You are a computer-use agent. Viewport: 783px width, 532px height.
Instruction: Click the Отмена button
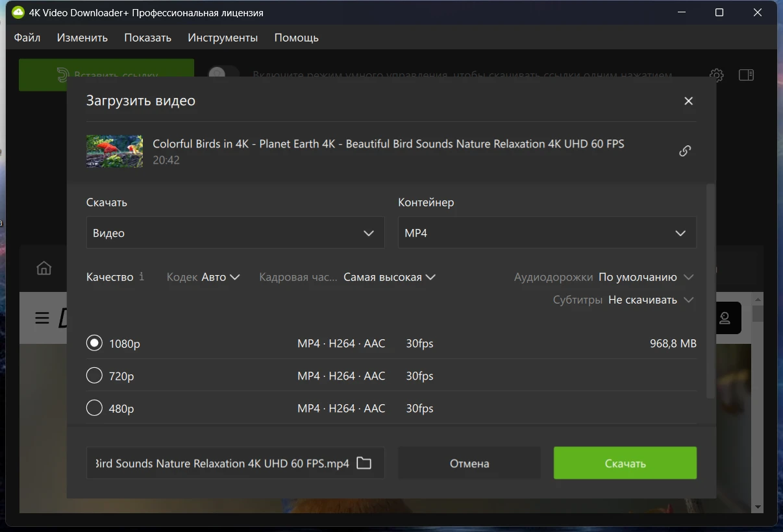(469, 463)
